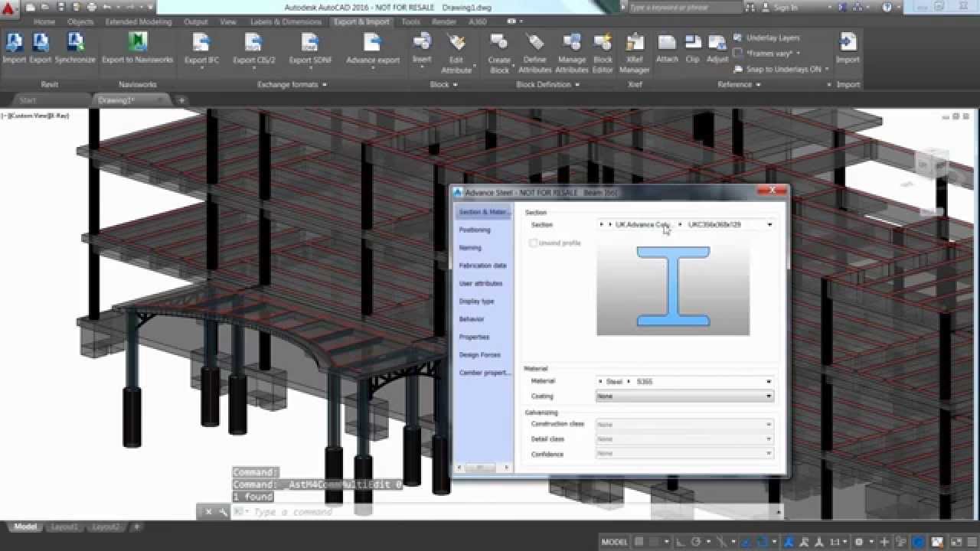
Task: Click the Export to Navisworks icon
Action: coord(138,44)
